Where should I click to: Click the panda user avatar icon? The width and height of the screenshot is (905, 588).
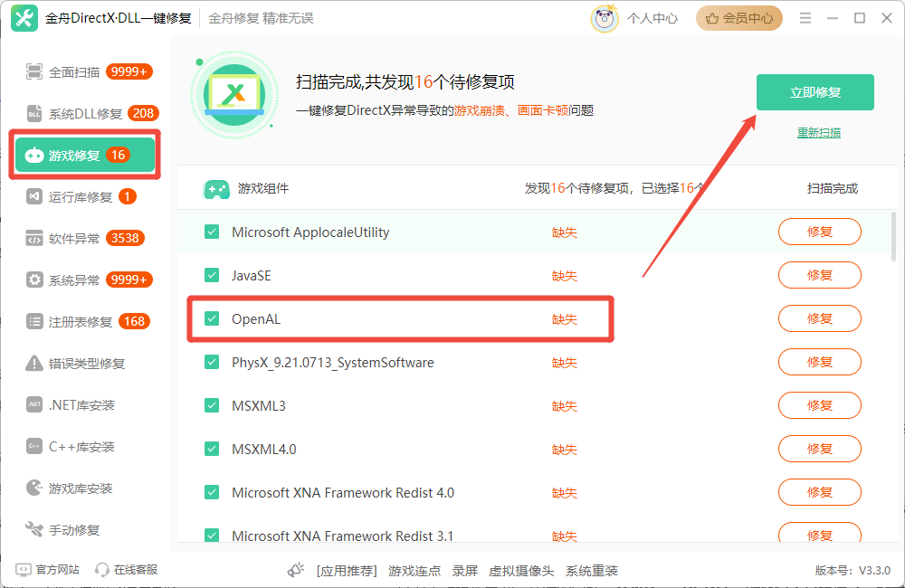coord(605,18)
